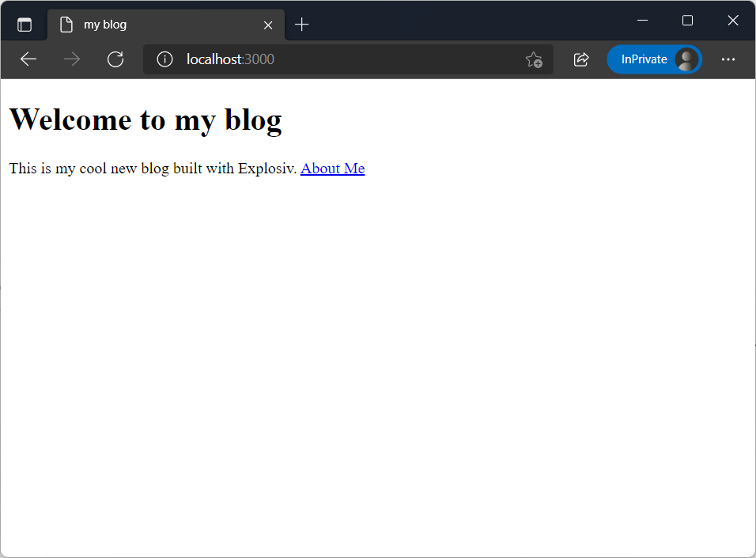The image size is (756, 558).
Task: Close the browser window
Action: [x=733, y=21]
